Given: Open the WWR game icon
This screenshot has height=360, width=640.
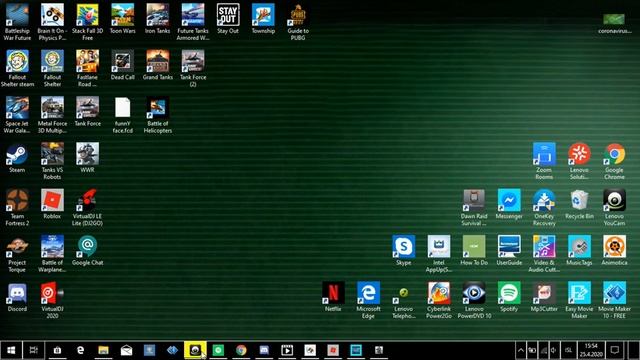Looking at the screenshot, I should click(87, 158).
